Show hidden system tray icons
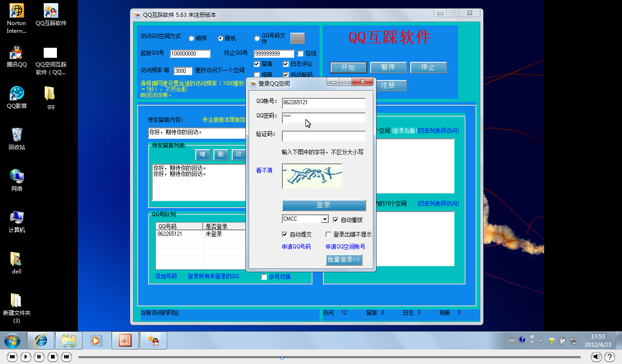 [x=540, y=340]
